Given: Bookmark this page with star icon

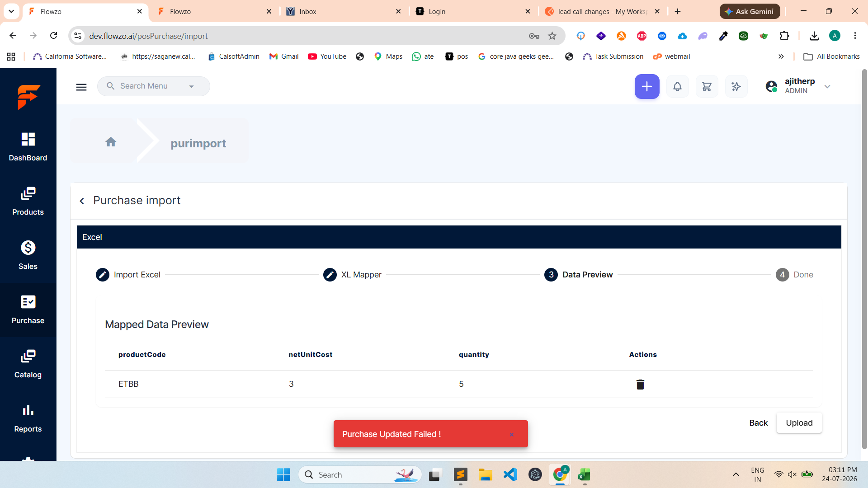Looking at the screenshot, I should 552,36.
